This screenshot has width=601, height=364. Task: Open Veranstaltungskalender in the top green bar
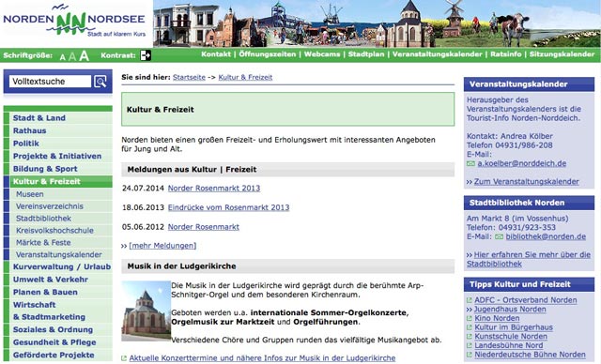pyautogui.click(x=438, y=54)
